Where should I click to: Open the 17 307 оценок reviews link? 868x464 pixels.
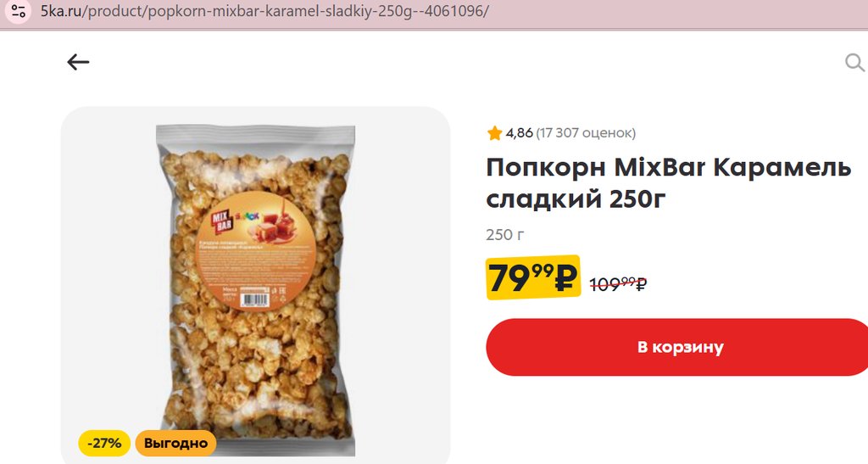[586, 133]
